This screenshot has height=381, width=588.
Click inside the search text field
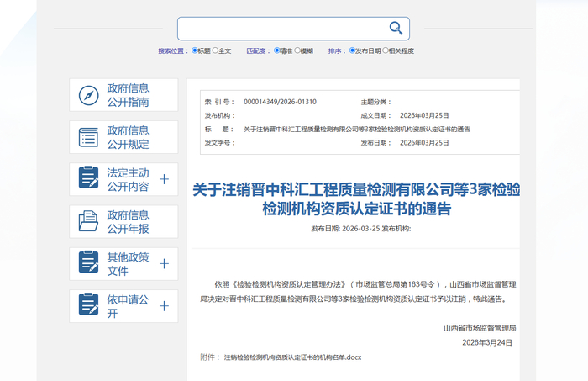(281, 28)
